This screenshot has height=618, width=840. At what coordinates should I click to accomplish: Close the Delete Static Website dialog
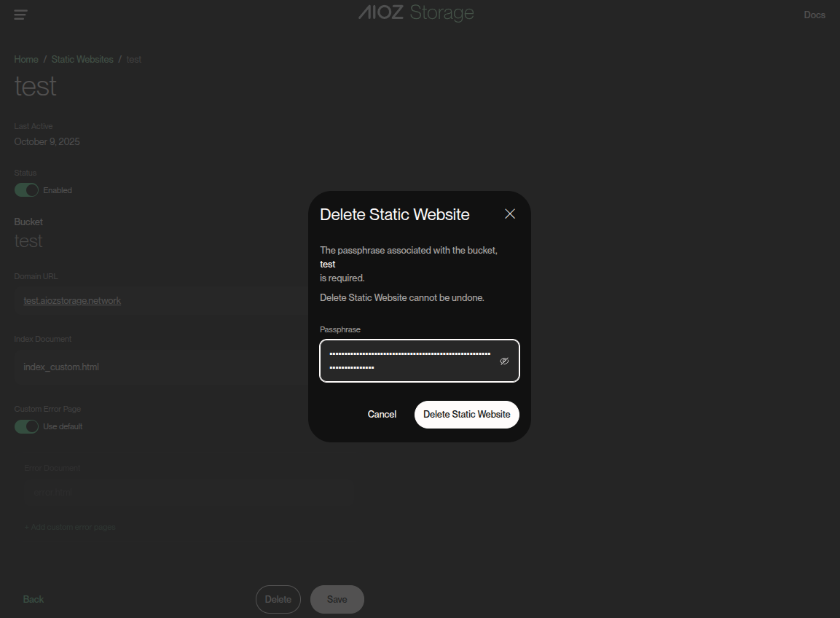pos(510,214)
